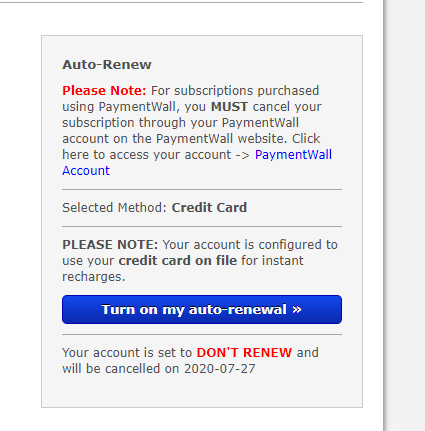Click the bold MUST word
The width and height of the screenshot is (425, 431).
[x=229, y=107]
